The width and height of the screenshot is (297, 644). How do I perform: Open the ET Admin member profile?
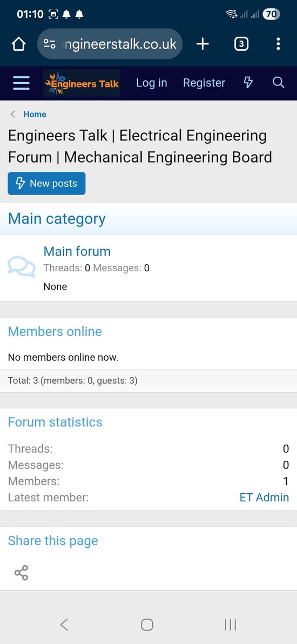coord(264,498)
